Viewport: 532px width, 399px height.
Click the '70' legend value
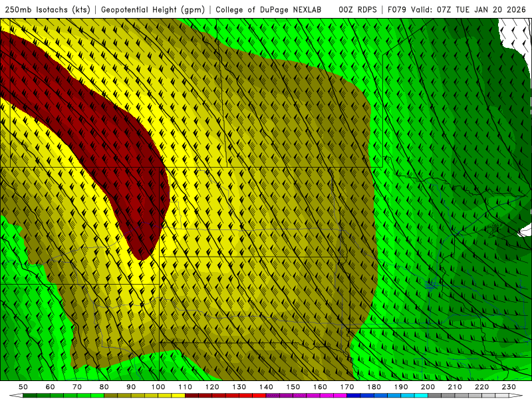[x=77, y=387]
